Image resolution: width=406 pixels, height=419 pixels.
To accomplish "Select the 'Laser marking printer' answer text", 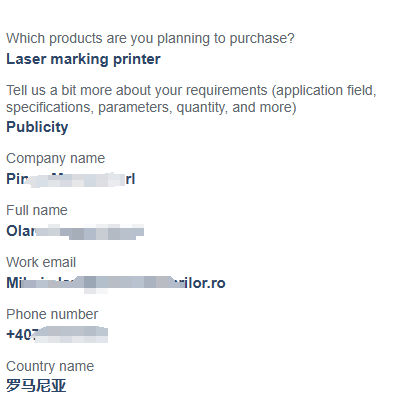I will click(83, 59).
